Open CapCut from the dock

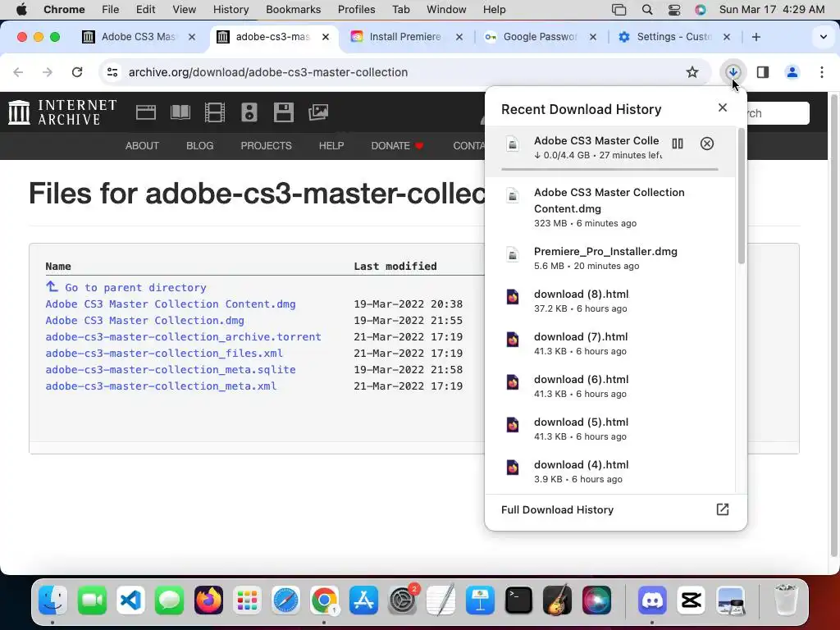coord(691,600)
